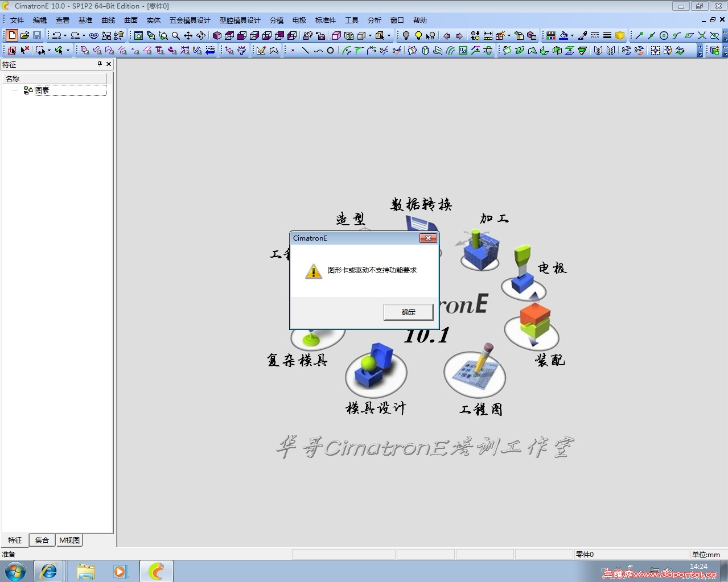Image resolution: width=728 pixels, height=582 pixels.
Task: Click the gray light bulb hide icon
Action: 406,35
